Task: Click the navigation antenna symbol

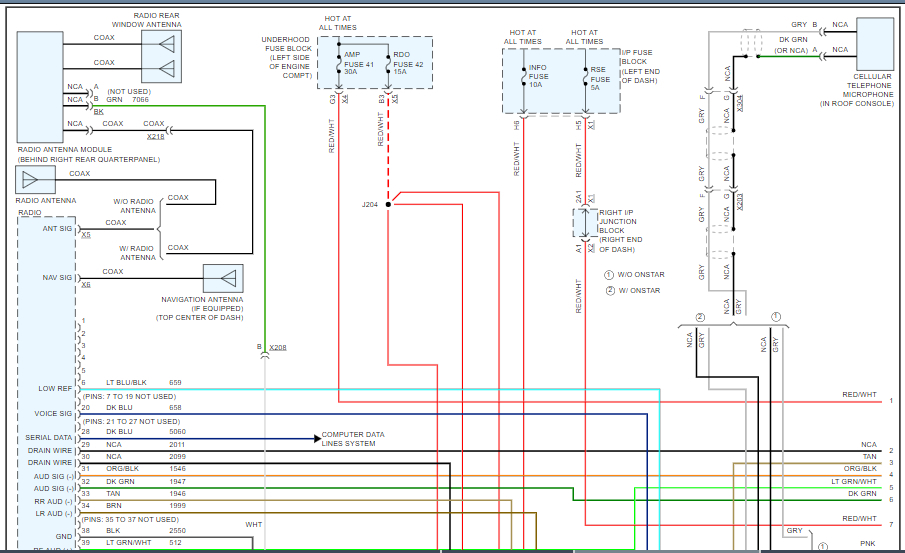Action: [225, 278]
